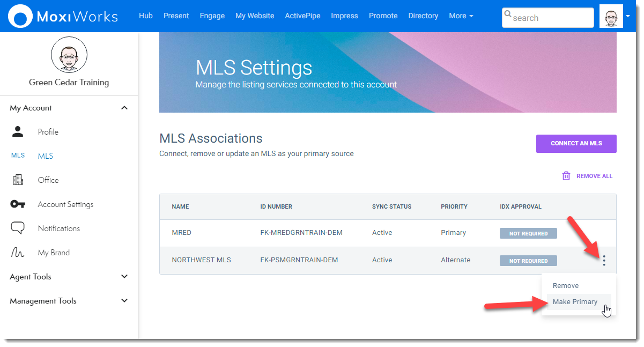The width and height of the screenshot is (644, 347).
Task: Open the More dropdown in navigation
Action: click(461, 16)
